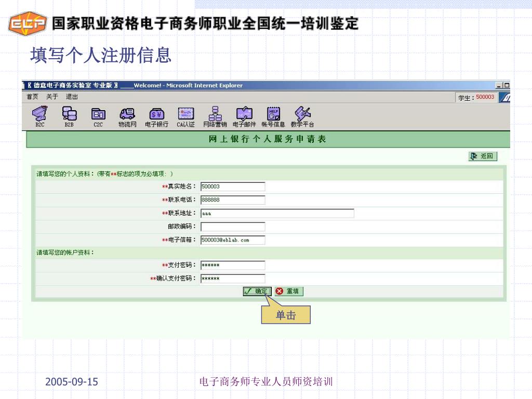Click the 关于 menu item
The width and height of the screenshot is (532, 399).
point(52,97)
